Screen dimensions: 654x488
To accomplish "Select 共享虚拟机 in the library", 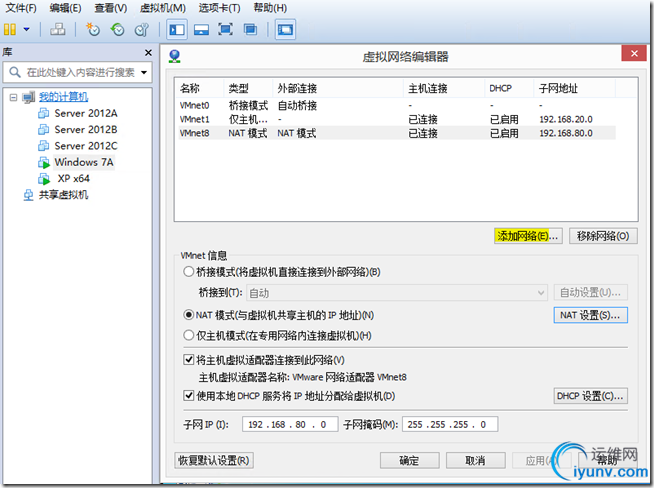I will pos(63,195).
